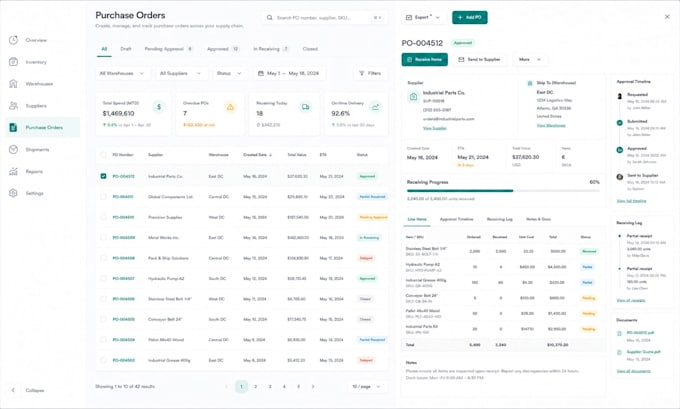
Task: Check the Metal Works Inc. row checkbox
Action: pyautogui.click(x=103, y=237)
